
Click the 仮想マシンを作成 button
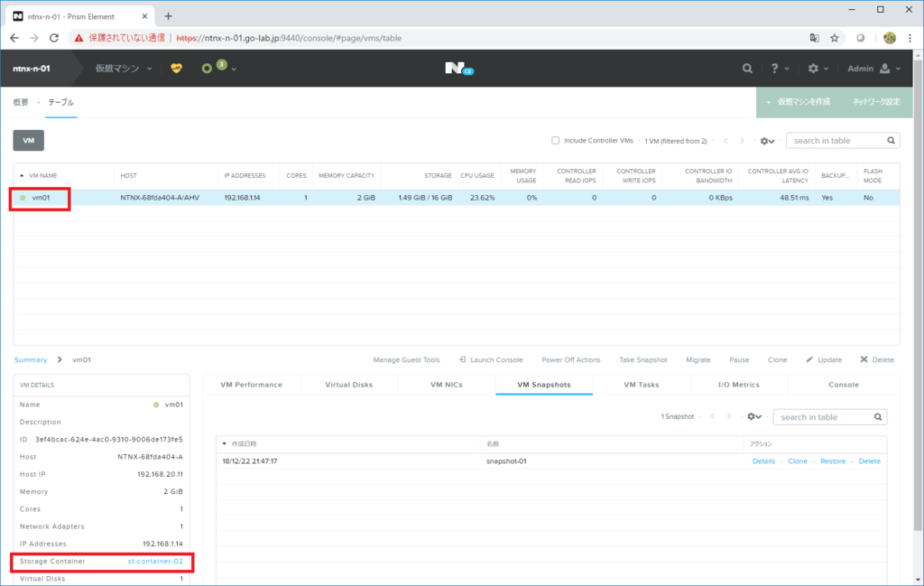point(801,102)
